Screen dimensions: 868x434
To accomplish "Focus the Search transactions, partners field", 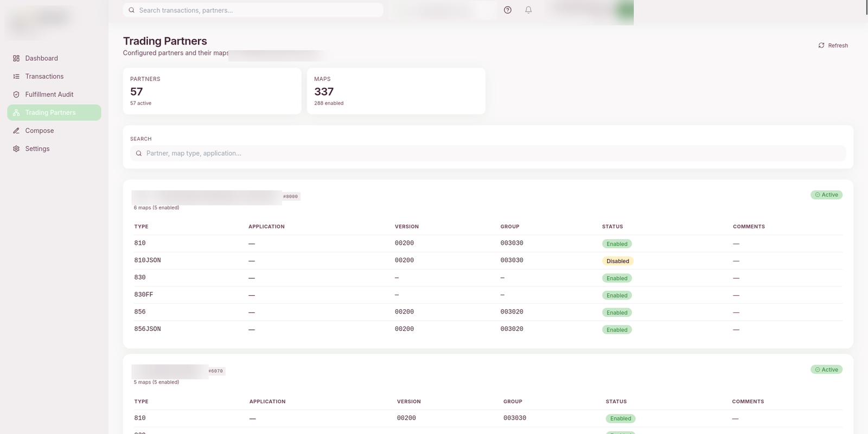I will point(253,10).
